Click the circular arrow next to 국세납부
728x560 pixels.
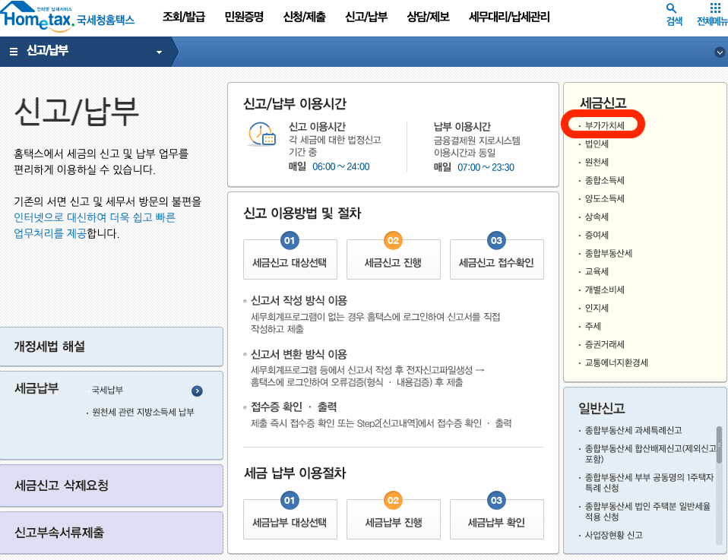pos(196,391)
